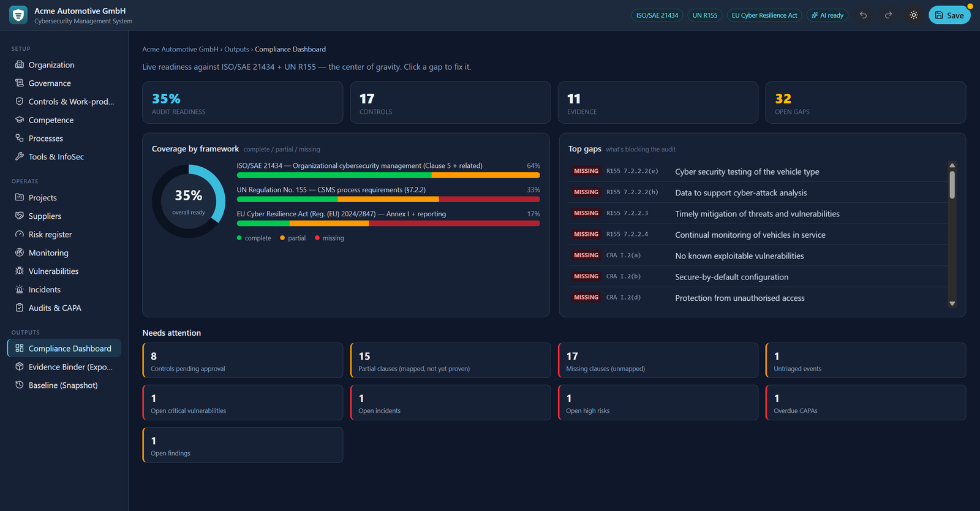
Task: Open gap Secure-by-default configuration
Action: [758, 277]
